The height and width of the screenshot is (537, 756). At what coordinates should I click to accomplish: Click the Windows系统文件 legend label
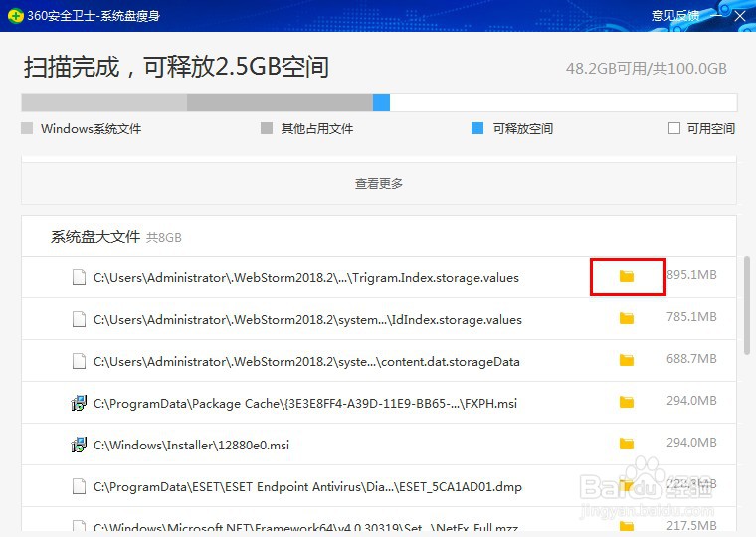point(92,128)
